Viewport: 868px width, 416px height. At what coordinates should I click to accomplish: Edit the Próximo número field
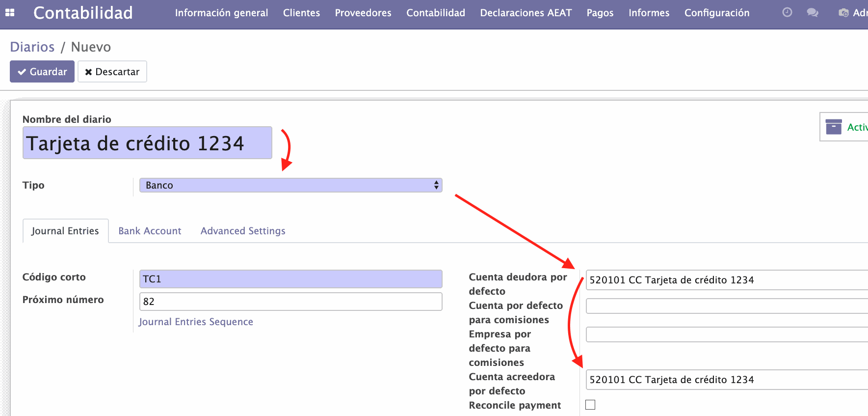[290, 302]
